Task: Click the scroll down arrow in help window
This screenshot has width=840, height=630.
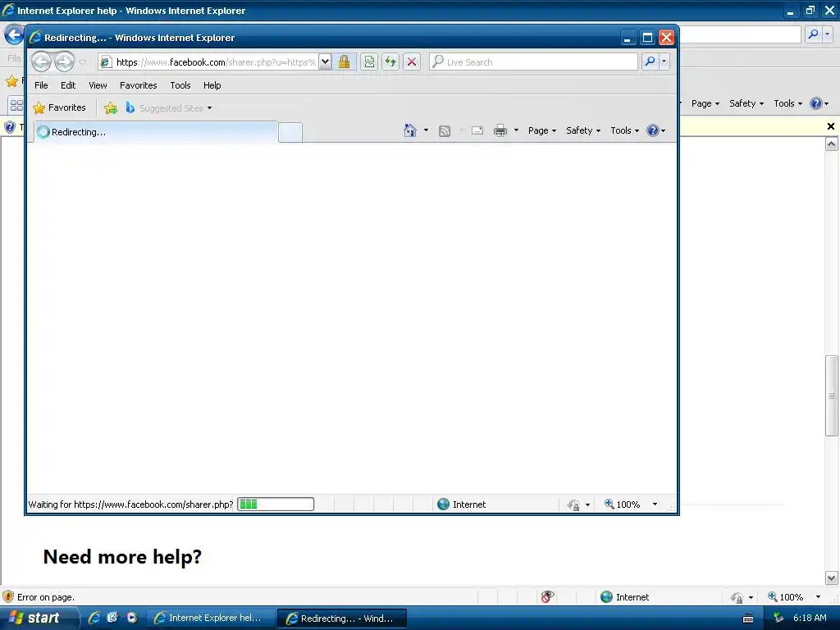Action: tap(832, 578)
